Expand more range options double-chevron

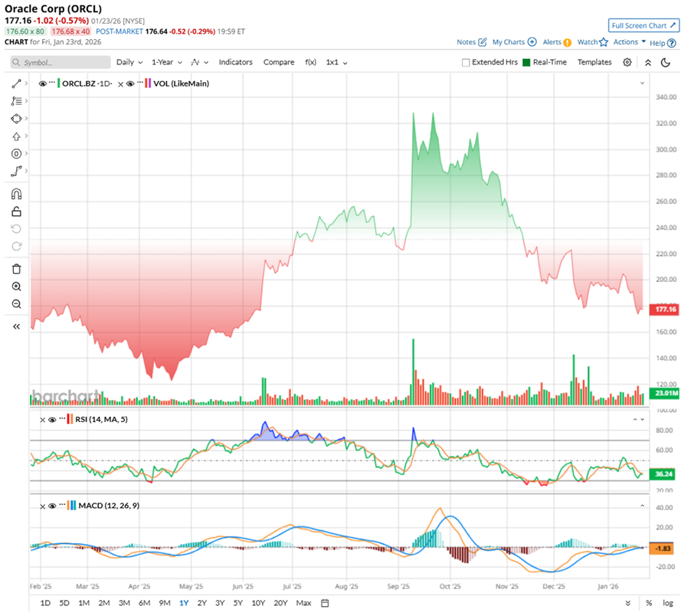[x=628, y=603]
